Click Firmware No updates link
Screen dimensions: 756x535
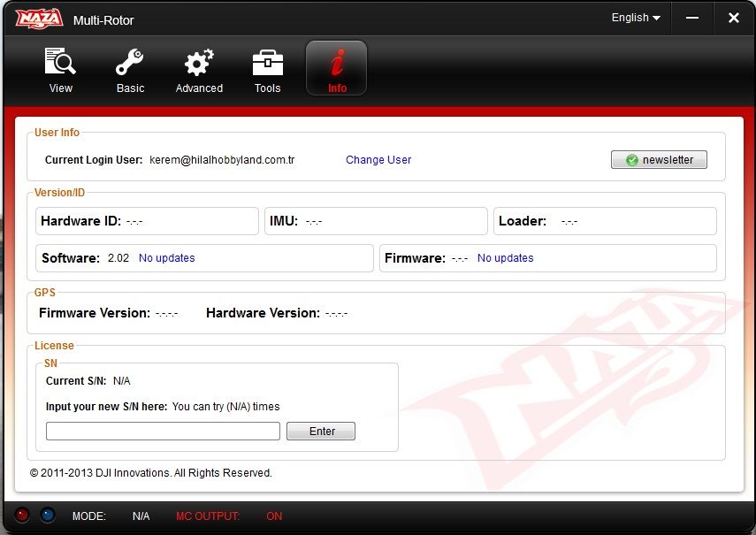[x=505, y=258]
